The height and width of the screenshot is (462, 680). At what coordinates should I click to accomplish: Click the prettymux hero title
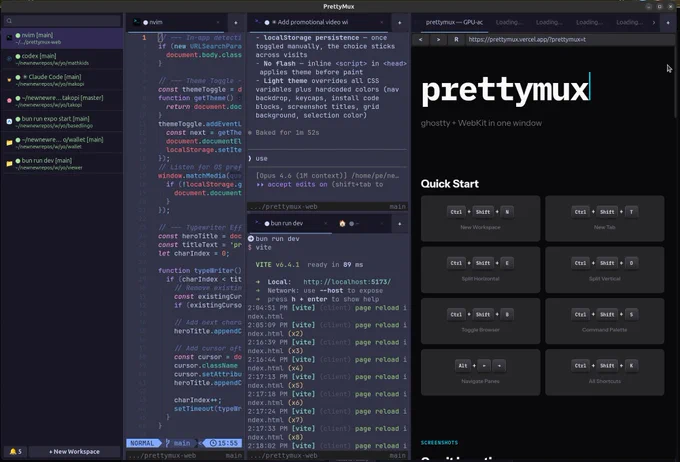505,90
